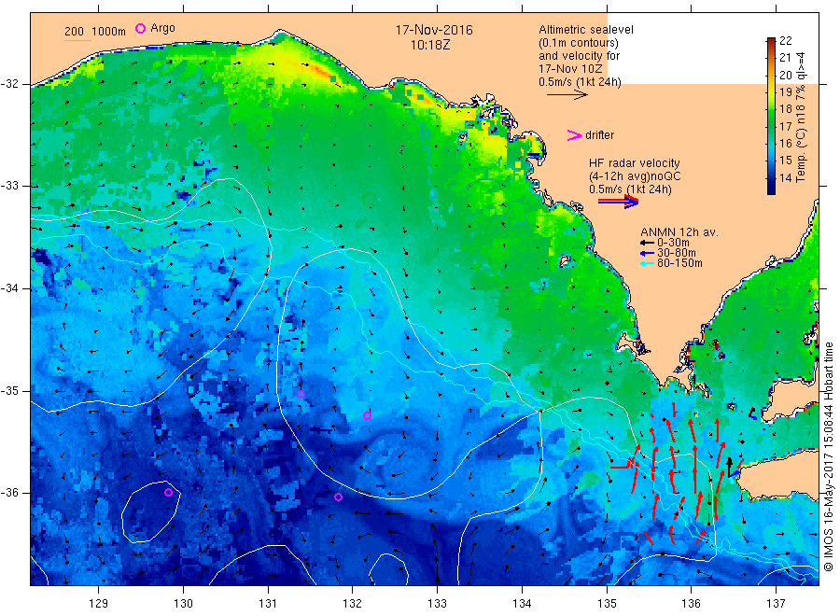Click the "(0.1m contours)" legend text
This screenshot has width=840, height=616.
pyautogui.click(x=578, y=43)
